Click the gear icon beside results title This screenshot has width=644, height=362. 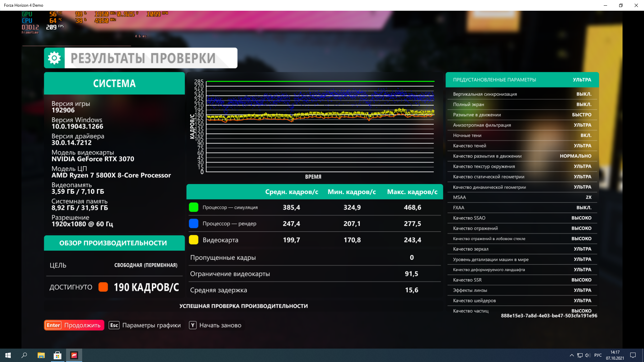click(54, 58)
